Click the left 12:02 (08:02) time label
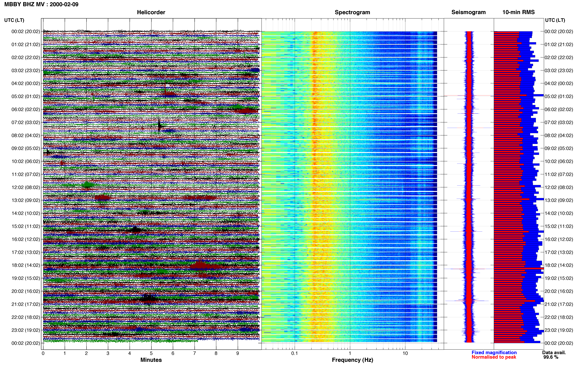588x368 pixels. point(26,187)
